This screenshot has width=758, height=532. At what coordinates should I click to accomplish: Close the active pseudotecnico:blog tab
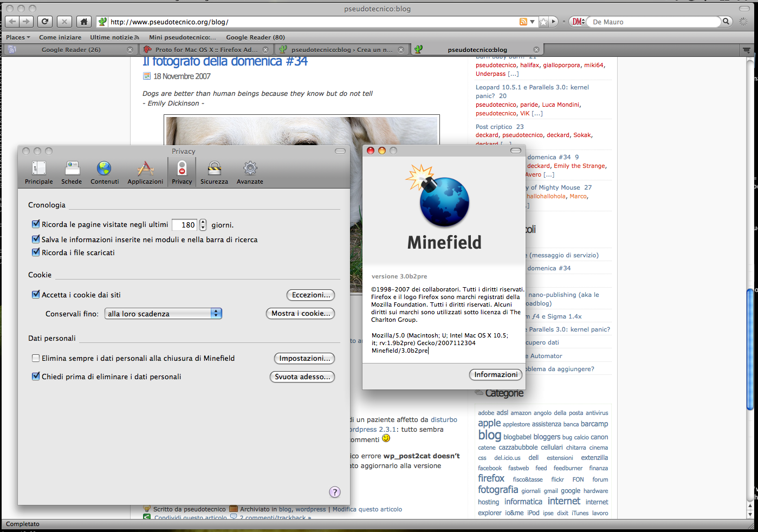pyautogui.click(x=536, y=50)
